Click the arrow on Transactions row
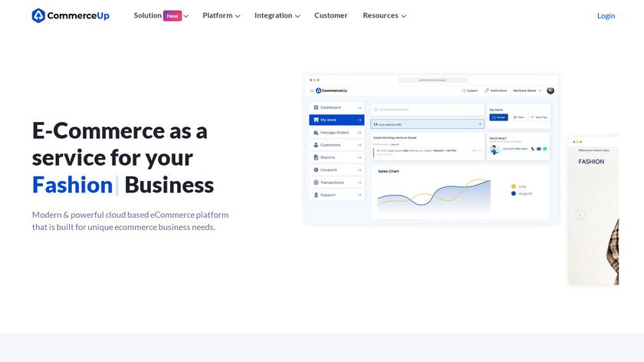This screenshot has width=644, height=362. (x=359, y=183)
